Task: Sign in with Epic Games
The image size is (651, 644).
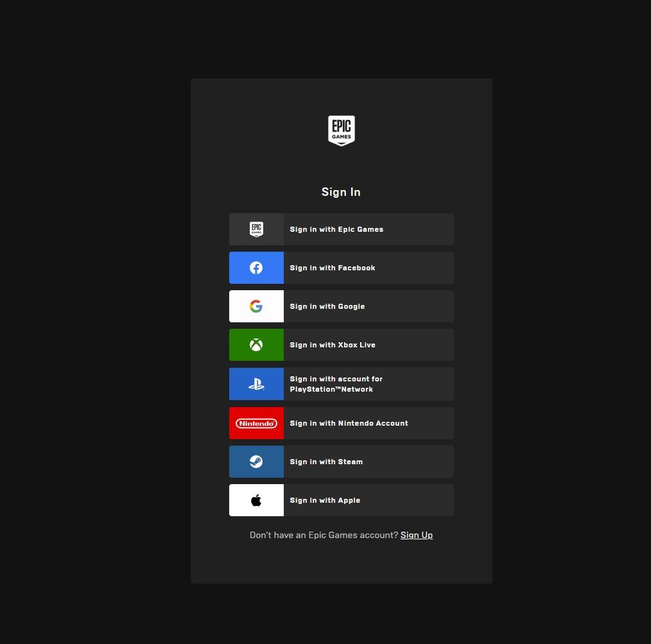Action: coord(341,229)
